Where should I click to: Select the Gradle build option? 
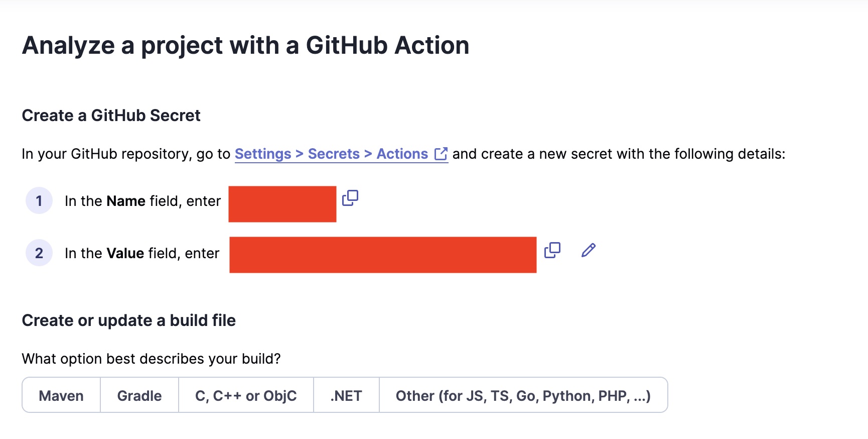click(139, 396)
